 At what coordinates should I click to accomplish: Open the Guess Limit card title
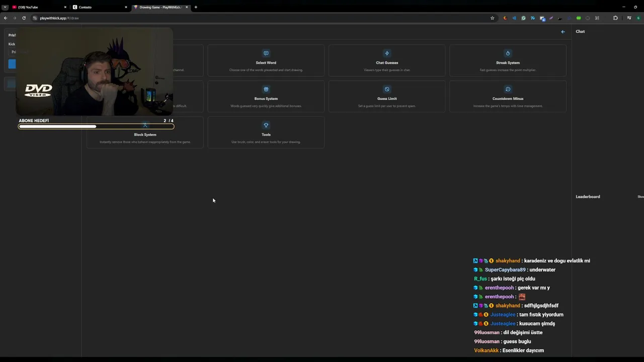point(387,99)
